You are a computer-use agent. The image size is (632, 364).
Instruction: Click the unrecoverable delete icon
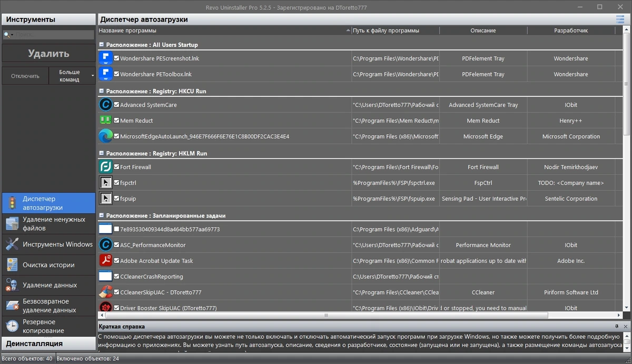pos(12,306)
